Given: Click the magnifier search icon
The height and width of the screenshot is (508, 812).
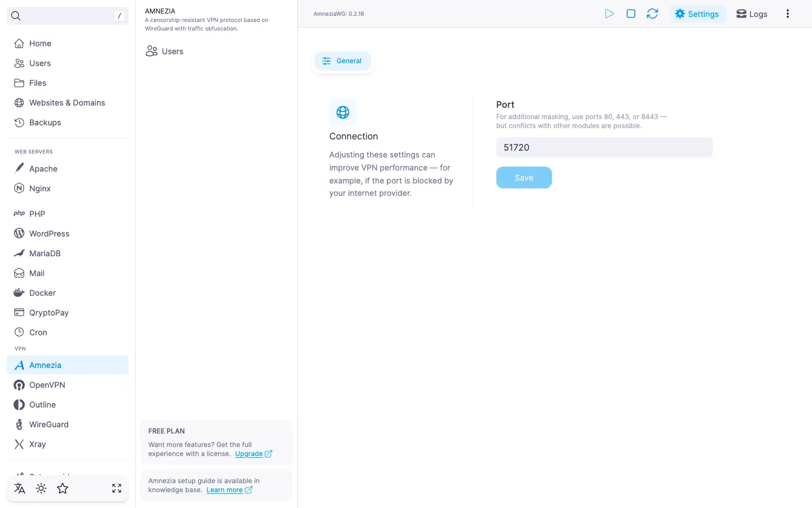Looking at the screenshot, I should [16, 16].
